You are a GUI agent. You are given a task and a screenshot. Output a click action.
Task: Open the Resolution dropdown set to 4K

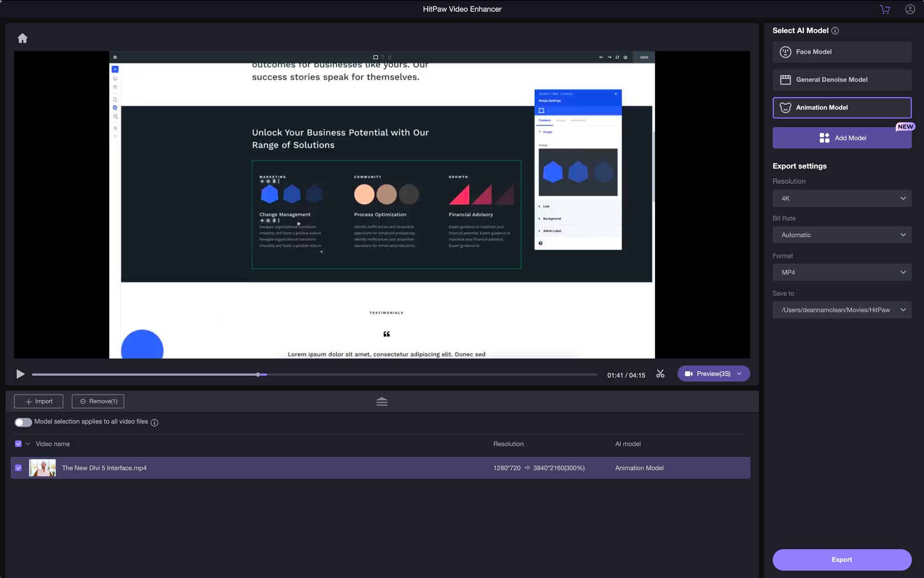pyautogui.click(x=841, y=198)
